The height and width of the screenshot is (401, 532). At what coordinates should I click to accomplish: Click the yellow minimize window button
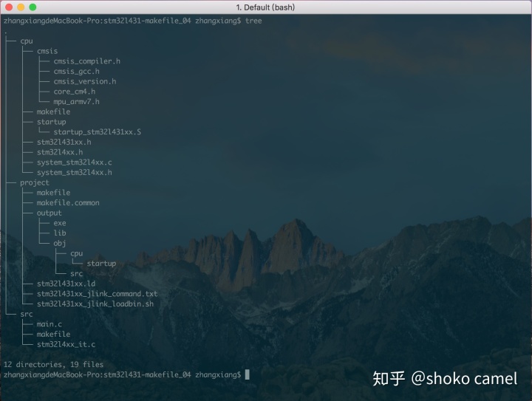point(21,7)
